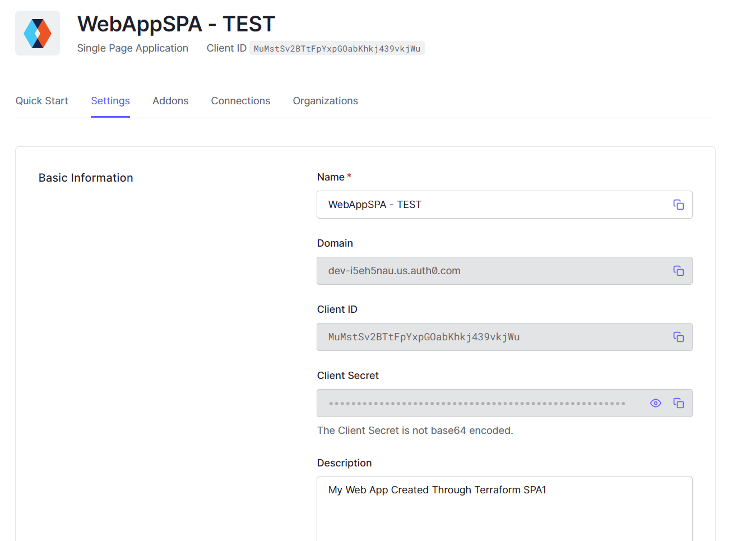Reveal the hidden Client Secret
This screenshot has height=541, width=756.
pos(655,403)
